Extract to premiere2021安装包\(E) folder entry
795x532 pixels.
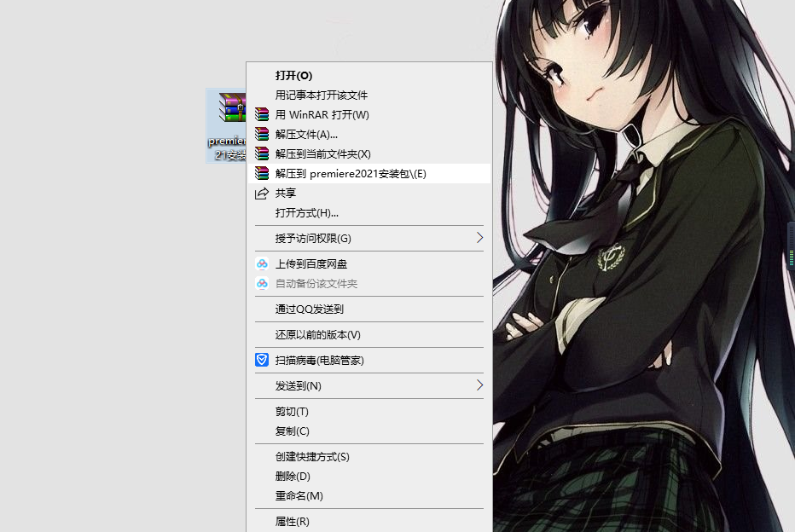[x=369, y=173]
